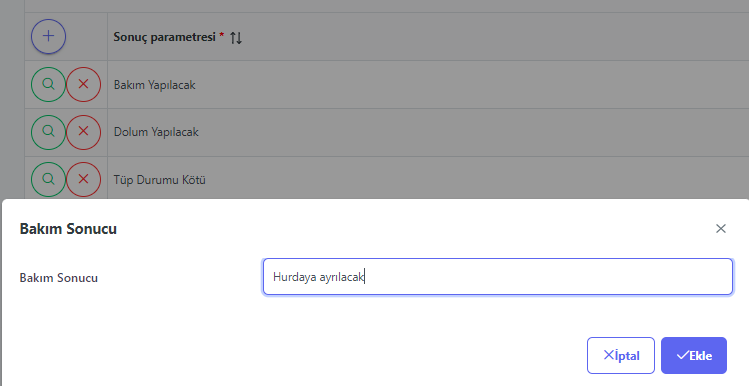Delete the Bakım Yapılacak row via red X

point(83,84)
